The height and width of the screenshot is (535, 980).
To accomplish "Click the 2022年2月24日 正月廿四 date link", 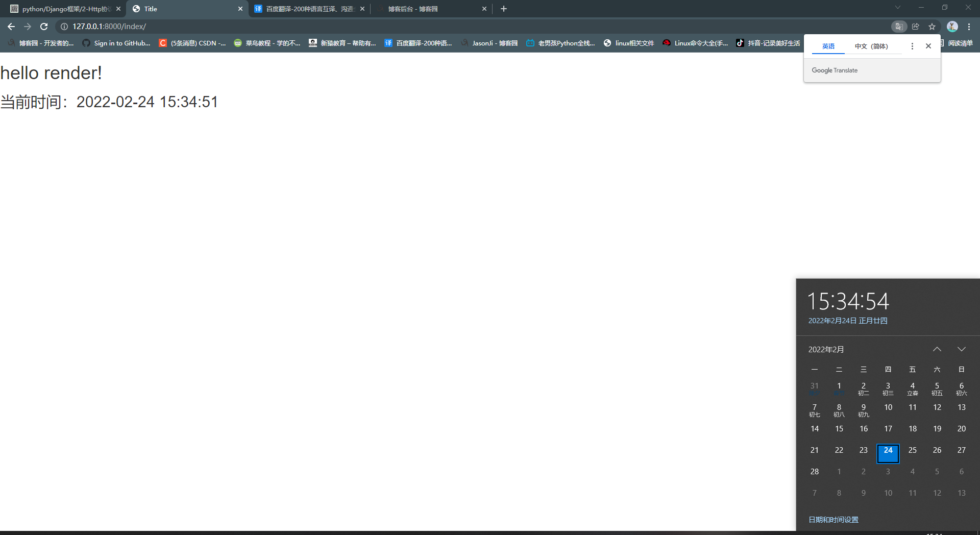I will [x=848, y=321].
